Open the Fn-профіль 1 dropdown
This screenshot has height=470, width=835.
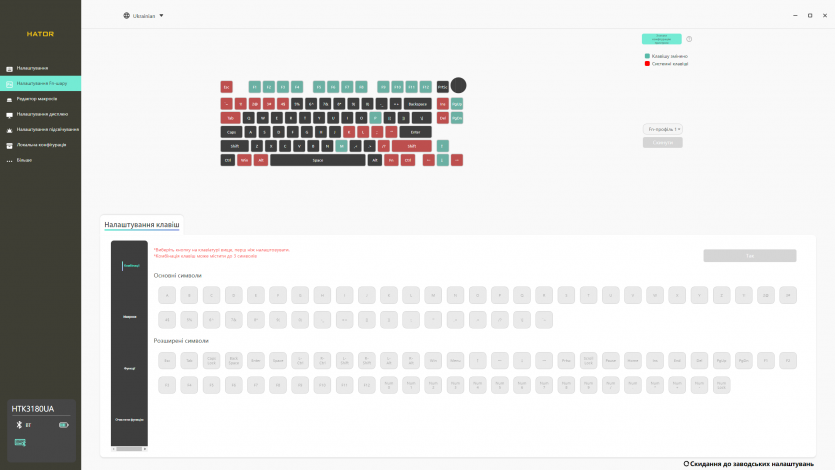663,129
